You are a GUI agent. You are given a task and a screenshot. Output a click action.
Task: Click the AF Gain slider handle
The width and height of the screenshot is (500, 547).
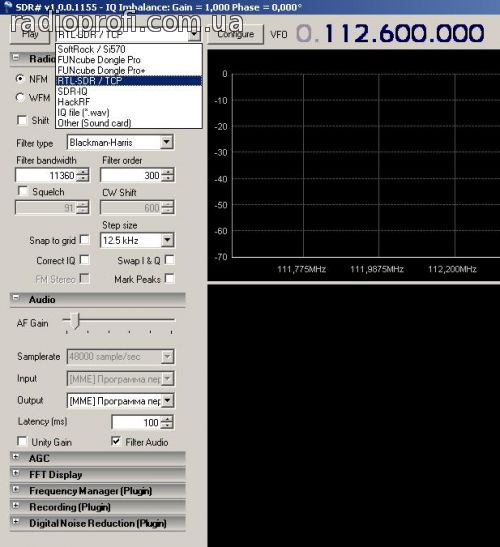click(x=75, y=321)
